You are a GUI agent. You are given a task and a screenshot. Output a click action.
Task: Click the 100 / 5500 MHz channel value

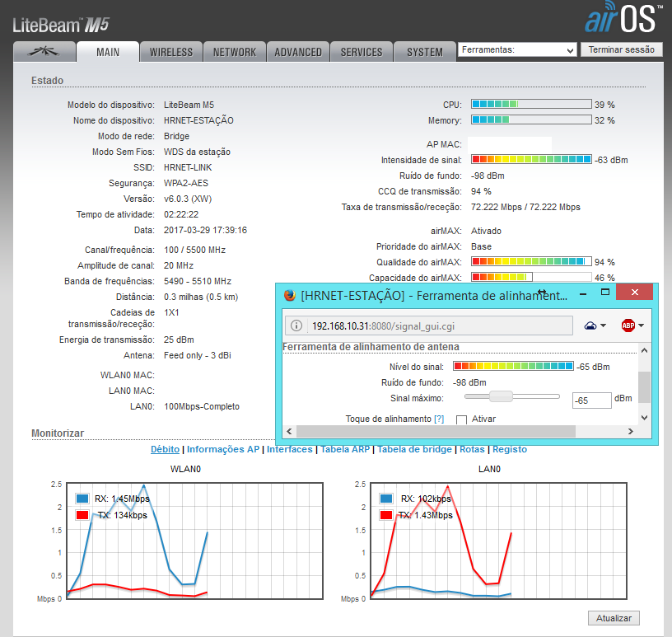point(194,250)
